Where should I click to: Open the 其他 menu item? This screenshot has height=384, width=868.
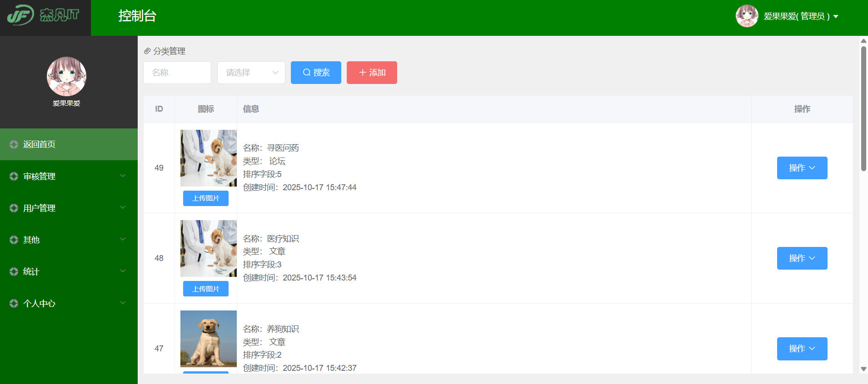coord(69,240)
